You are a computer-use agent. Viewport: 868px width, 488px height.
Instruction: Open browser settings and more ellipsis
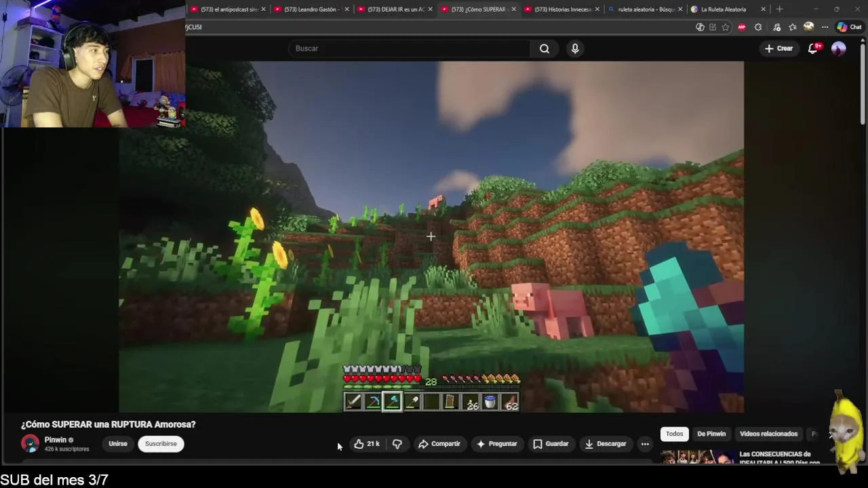[x=825, y=27]
